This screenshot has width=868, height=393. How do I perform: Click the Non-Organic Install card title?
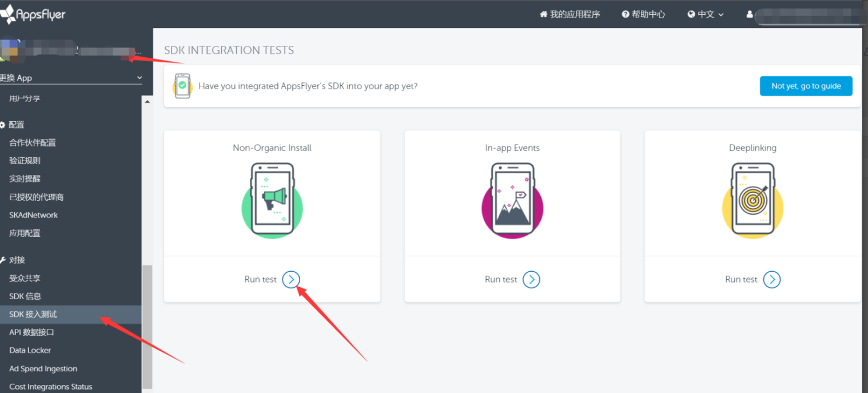[x=272, y=148]
